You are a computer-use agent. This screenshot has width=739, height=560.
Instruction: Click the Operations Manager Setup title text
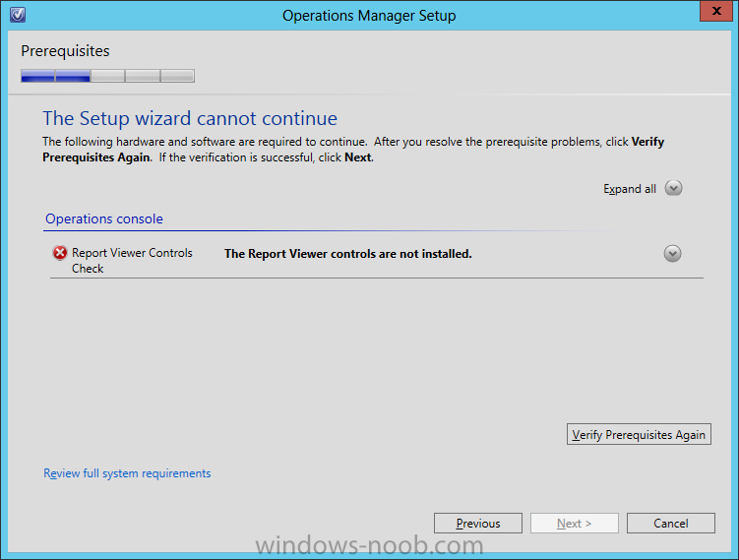369,16
